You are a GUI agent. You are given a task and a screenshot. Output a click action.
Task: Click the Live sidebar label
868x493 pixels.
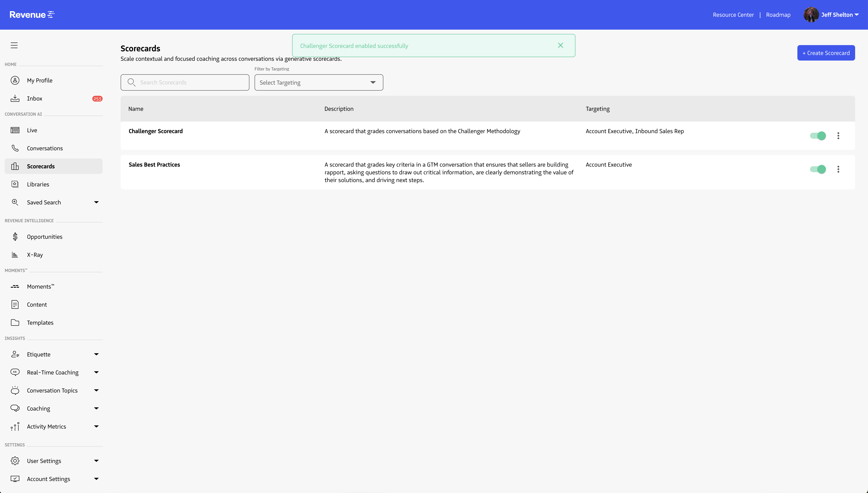[32, 130]
